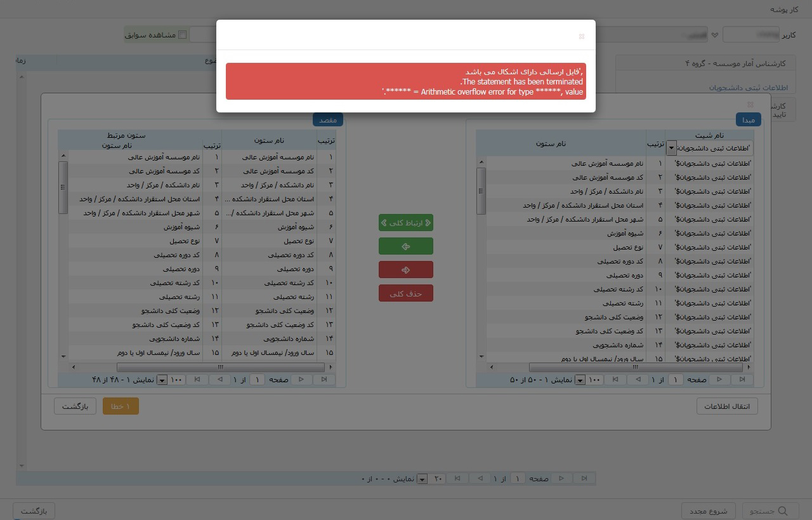
Task: Open sheet name dropdown in source grid
Action: click(x=671, y=149)
